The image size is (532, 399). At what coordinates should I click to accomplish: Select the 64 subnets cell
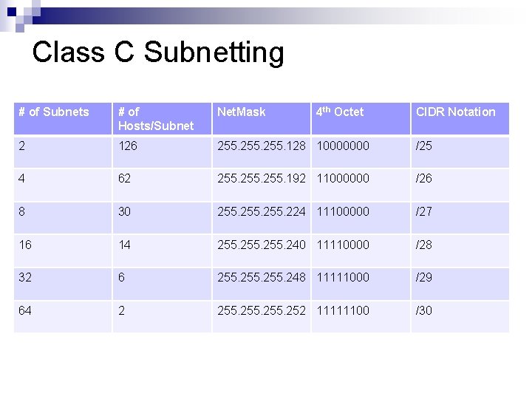26,310
